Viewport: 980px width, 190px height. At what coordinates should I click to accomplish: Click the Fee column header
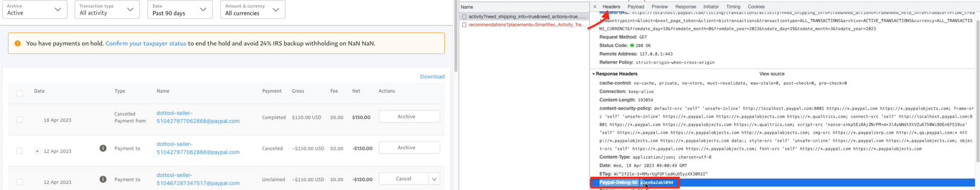(x=334, y=91)
